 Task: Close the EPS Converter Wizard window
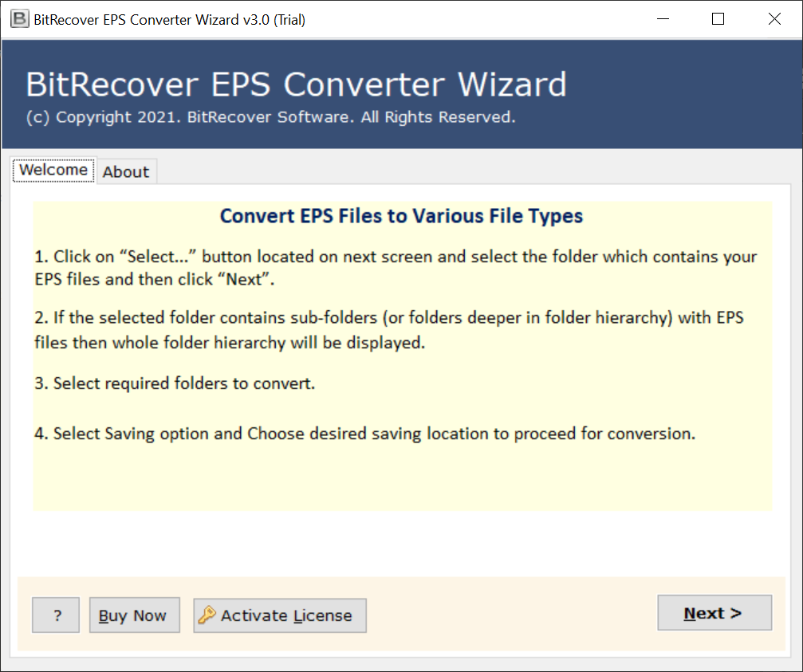[774, 19]
